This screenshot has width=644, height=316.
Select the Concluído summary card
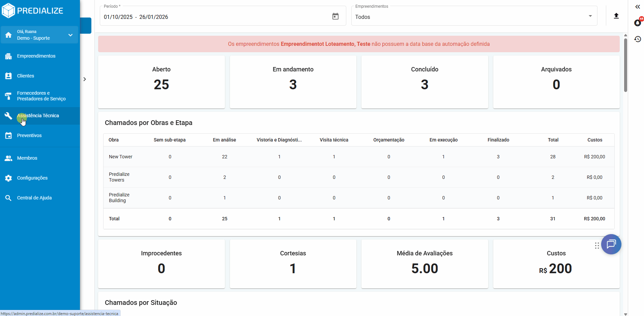click(x=425, y=82)
